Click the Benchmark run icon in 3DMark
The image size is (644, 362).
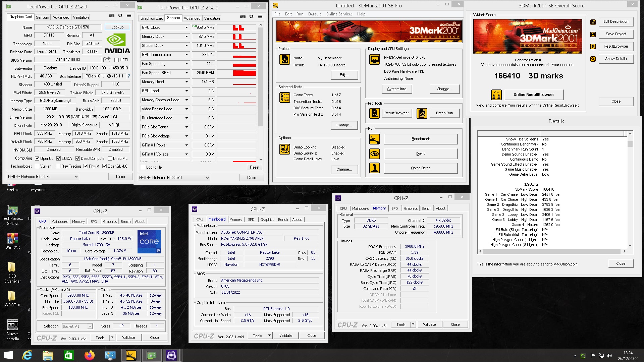pos(375,139)
